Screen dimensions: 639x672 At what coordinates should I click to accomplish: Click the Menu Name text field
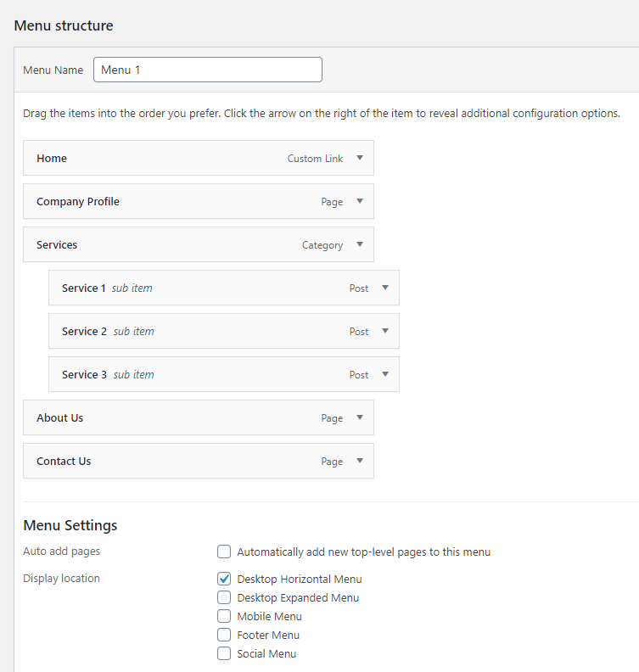pos(208,70)
